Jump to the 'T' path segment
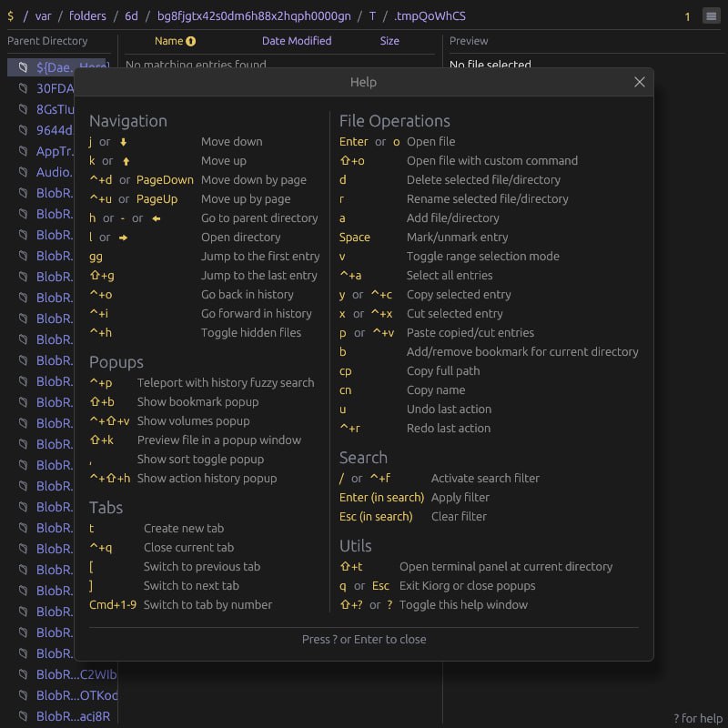This screenshot has width=728, height=728. [372, 15]
